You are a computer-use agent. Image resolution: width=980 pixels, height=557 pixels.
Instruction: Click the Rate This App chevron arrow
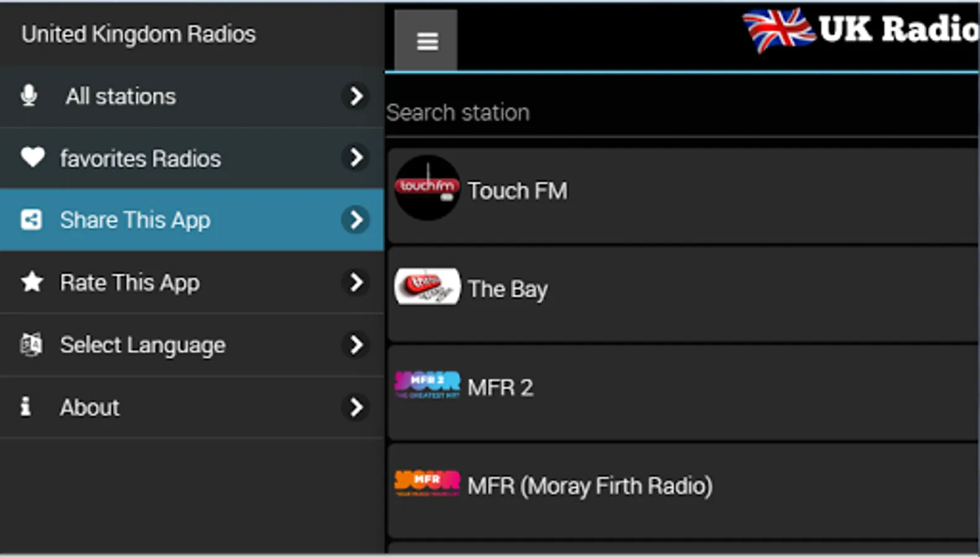pos(356,282)
